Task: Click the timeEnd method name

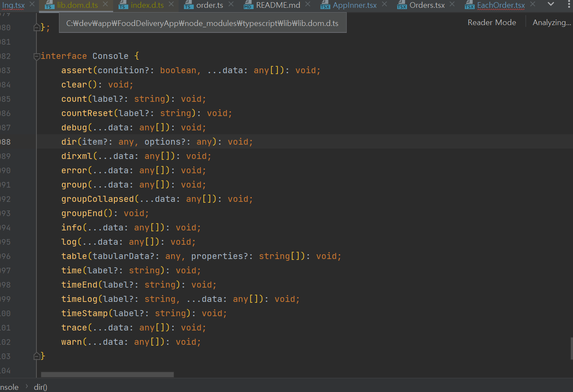Action: (x=79, y=285)
